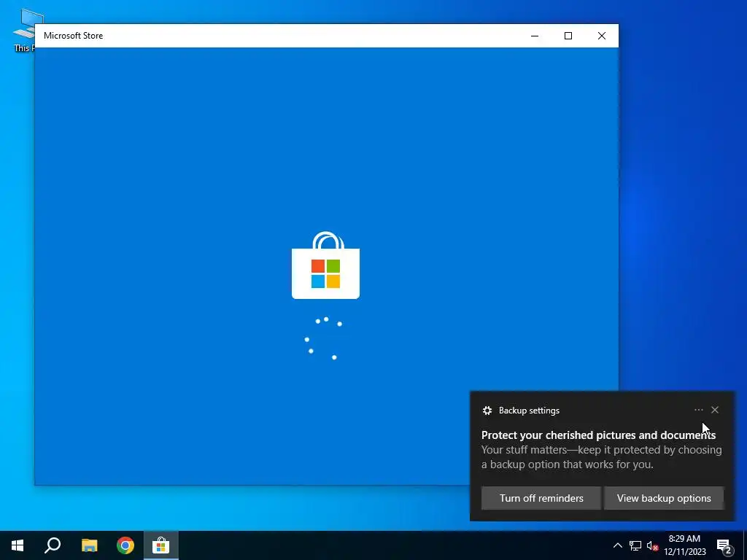Open taskbar search magnifier
Image resolution: width=747 pixels, height=560 pixels.
(x=53, y=545)
